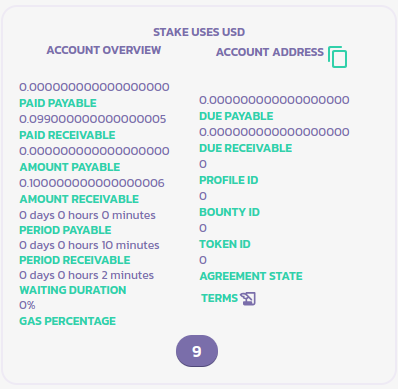Click the ACCOUNT OVERVIEW title

(104, 50)
